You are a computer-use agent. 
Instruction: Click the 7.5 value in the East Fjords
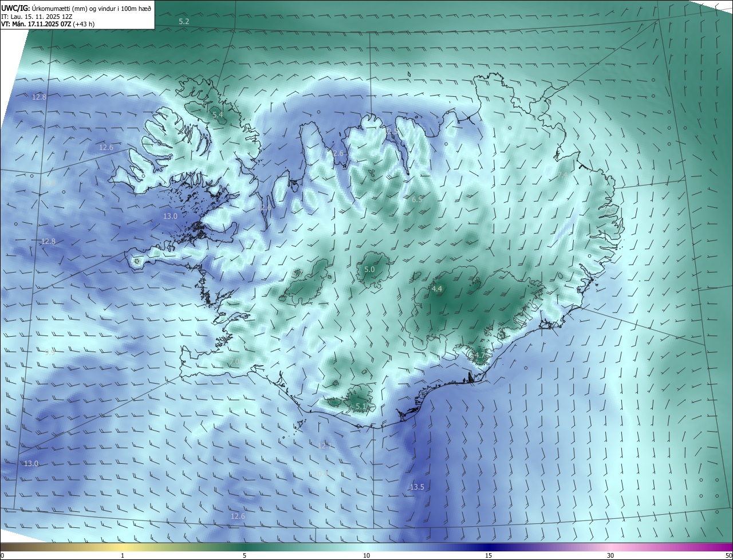pyautogui.click(x=610, y=211)
